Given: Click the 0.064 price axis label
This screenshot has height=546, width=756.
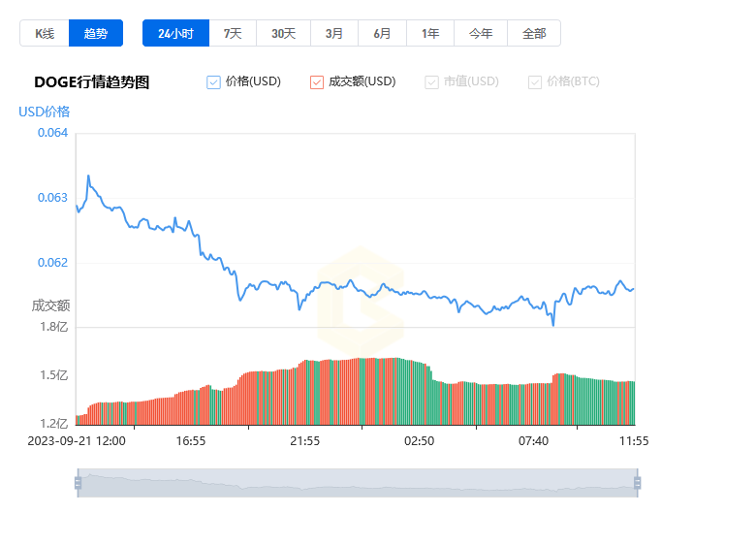Looking at the screenshot, I should click(x=52, y=133).
